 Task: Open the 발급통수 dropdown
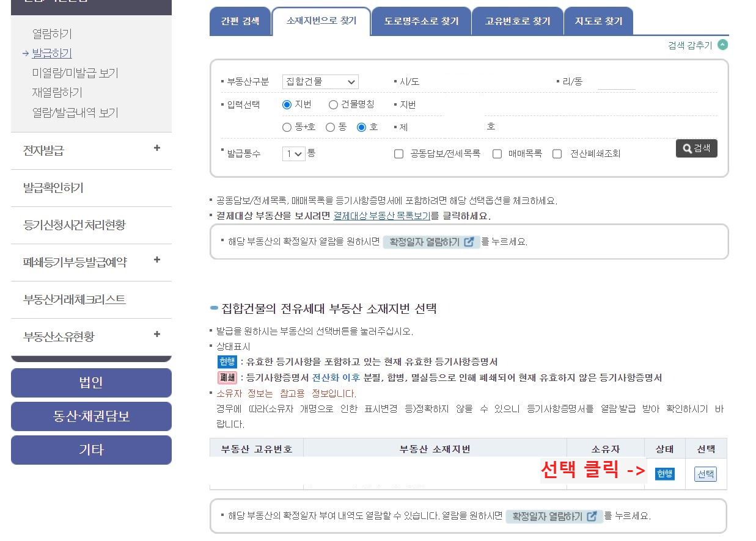click(293, 154)
